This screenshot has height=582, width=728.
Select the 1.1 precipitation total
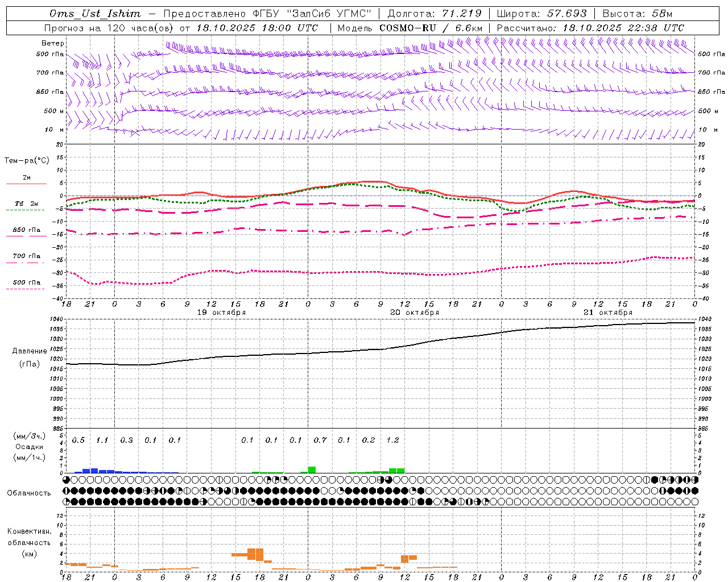(102, 440)
